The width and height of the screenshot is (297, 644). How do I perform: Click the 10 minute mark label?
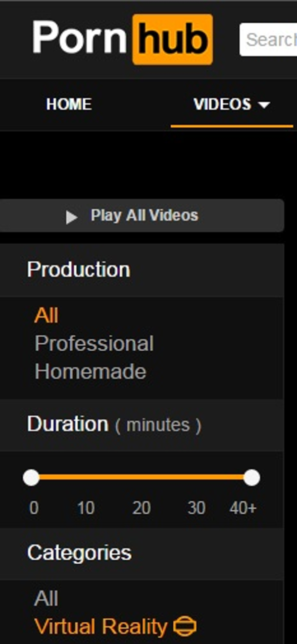point(86,508)
